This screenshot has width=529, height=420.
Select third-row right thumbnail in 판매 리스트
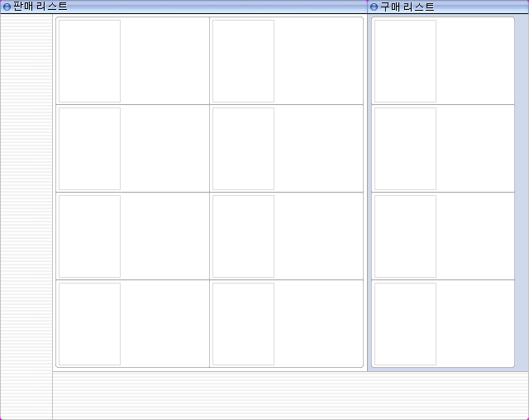click(x=244, y=236)
